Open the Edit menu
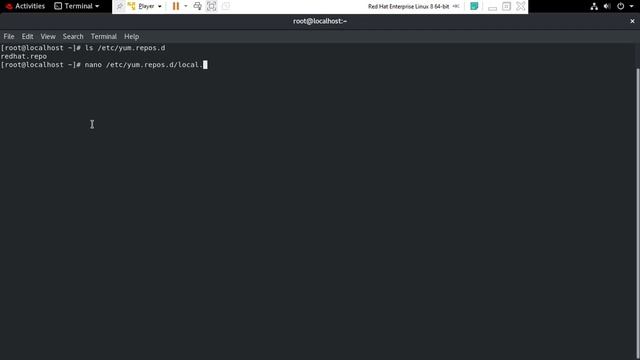 point(27,36)
